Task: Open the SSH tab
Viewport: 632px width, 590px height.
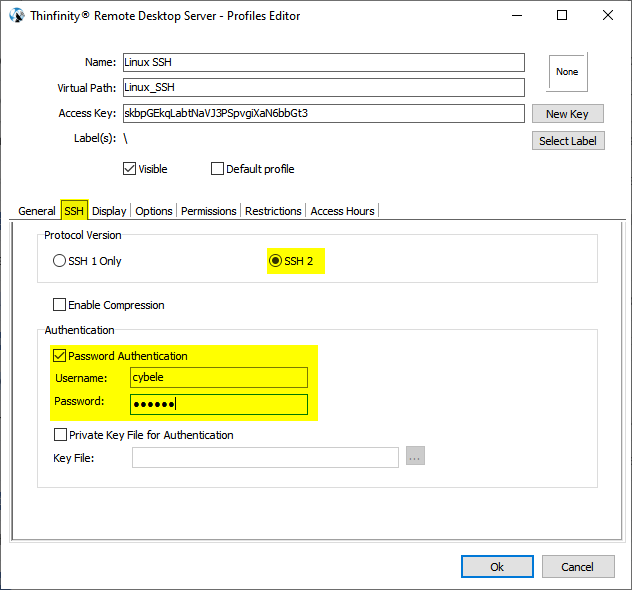Action: pos(74,210)
